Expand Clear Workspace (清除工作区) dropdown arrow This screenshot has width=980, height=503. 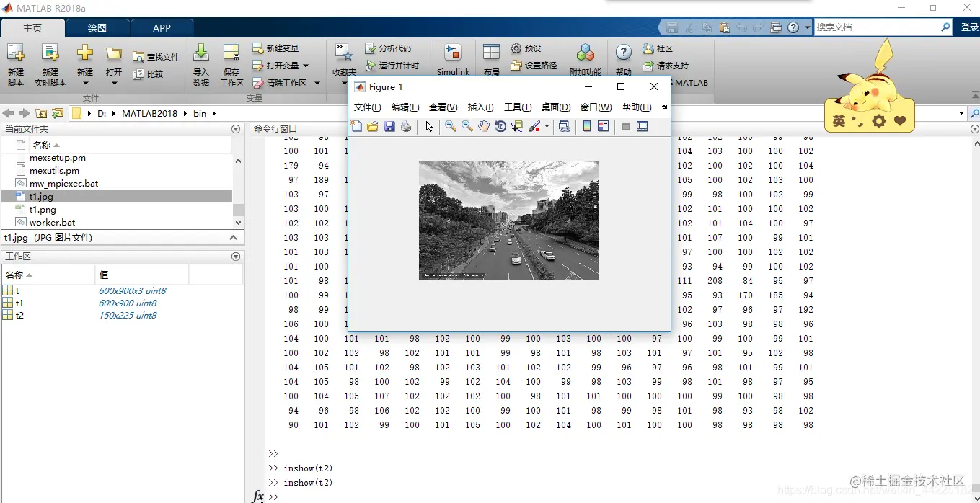(317, 83)
